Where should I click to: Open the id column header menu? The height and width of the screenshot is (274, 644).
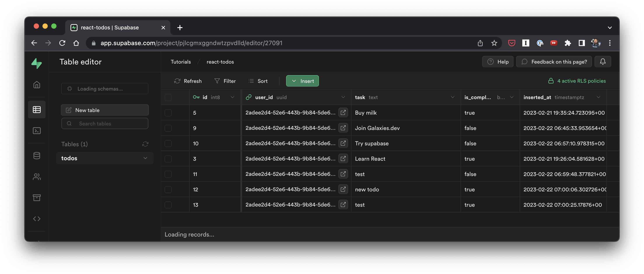click(x=232, y=97)
